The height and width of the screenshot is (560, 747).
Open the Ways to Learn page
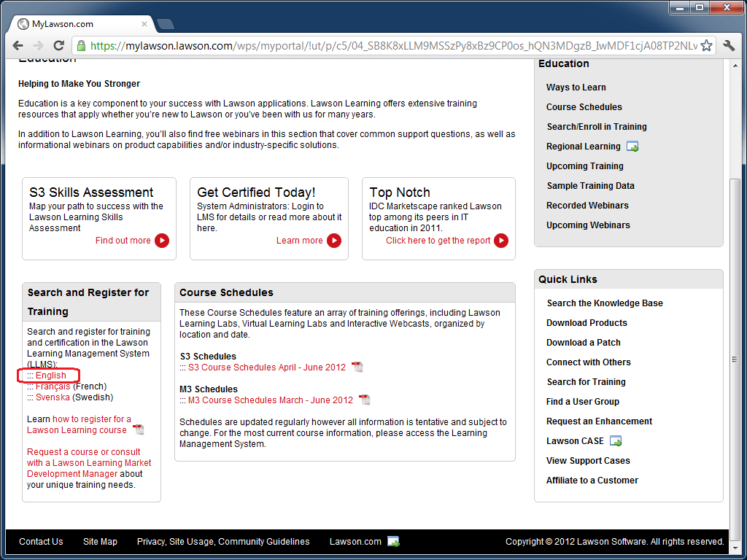(576, 87)
